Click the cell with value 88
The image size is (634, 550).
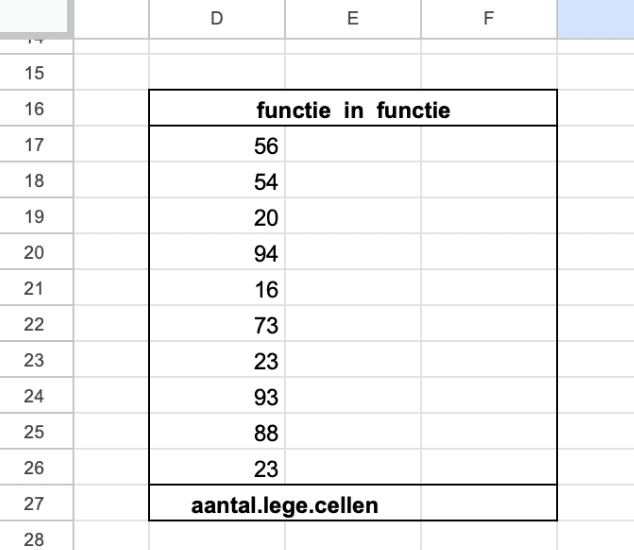coord(217,433)
